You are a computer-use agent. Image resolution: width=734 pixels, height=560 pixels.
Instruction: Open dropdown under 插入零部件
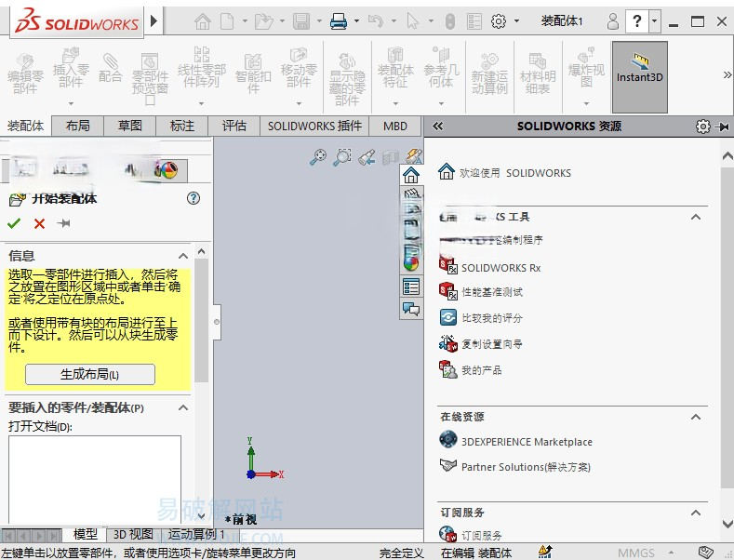click(71, 103)
